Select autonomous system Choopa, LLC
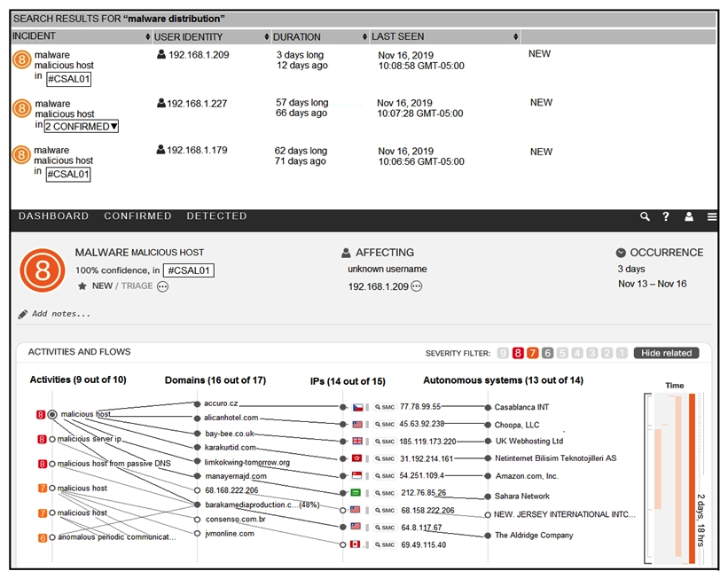This screenshot has width=728, height=579. tap(517, 425)
